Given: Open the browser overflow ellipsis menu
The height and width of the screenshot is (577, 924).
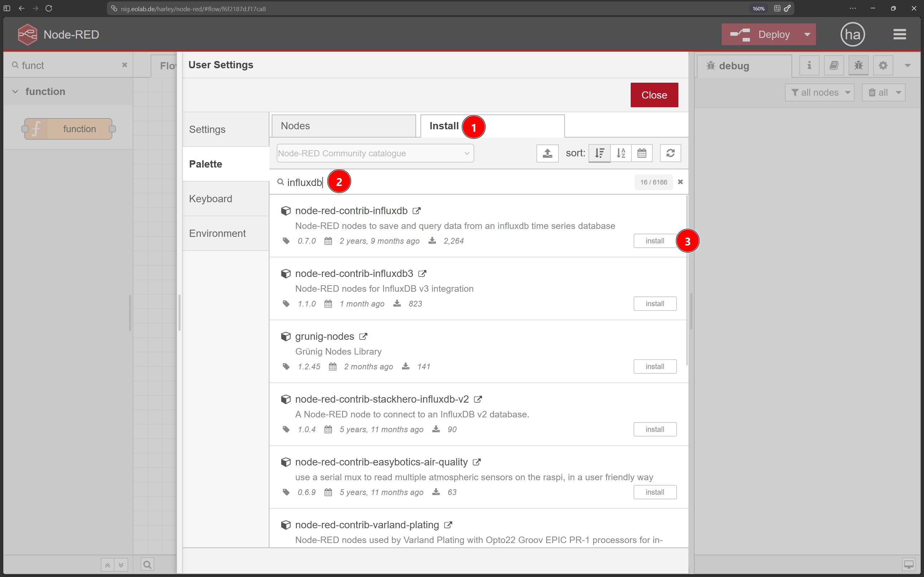Looking at the screenshot, I should [852, 8].
